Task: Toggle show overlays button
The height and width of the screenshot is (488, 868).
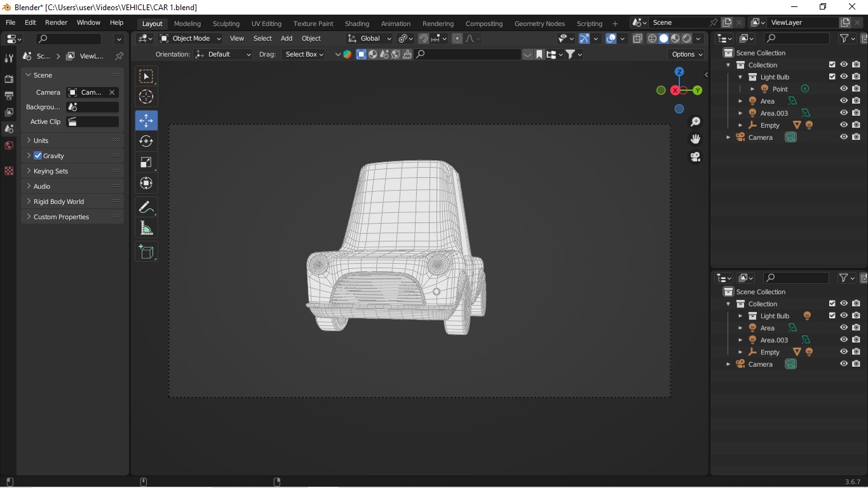Action: (x=611, y=39)
